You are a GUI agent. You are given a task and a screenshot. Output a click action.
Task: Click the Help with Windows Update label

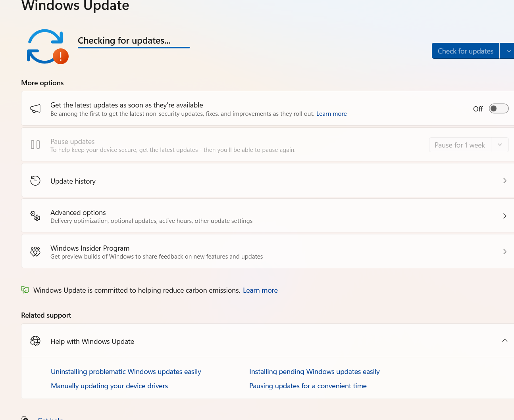92,341
